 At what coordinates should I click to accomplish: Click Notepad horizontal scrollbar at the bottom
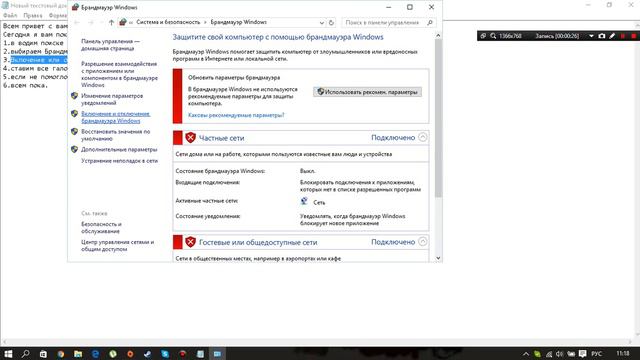click(316, 342)
